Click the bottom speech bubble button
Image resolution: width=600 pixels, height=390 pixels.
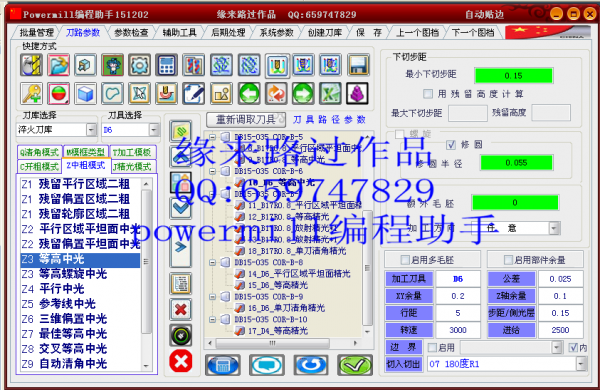[267, 365]
